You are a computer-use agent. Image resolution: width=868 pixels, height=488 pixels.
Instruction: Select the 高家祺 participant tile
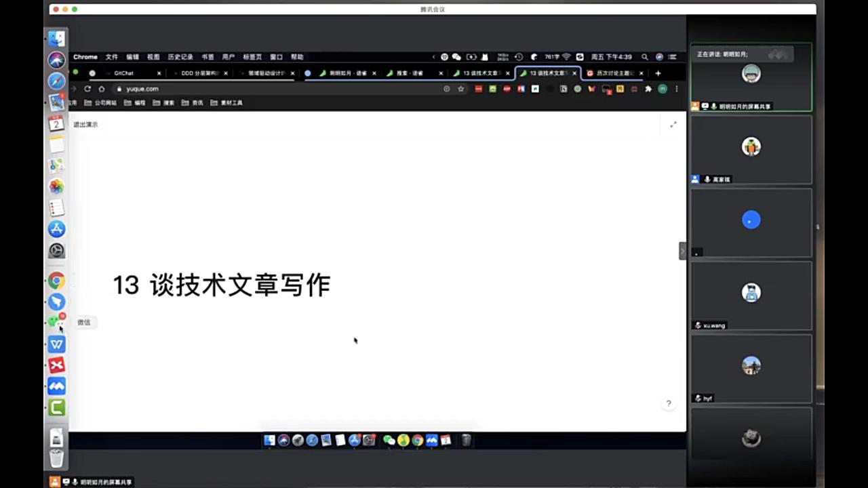[x=751, y=150]
